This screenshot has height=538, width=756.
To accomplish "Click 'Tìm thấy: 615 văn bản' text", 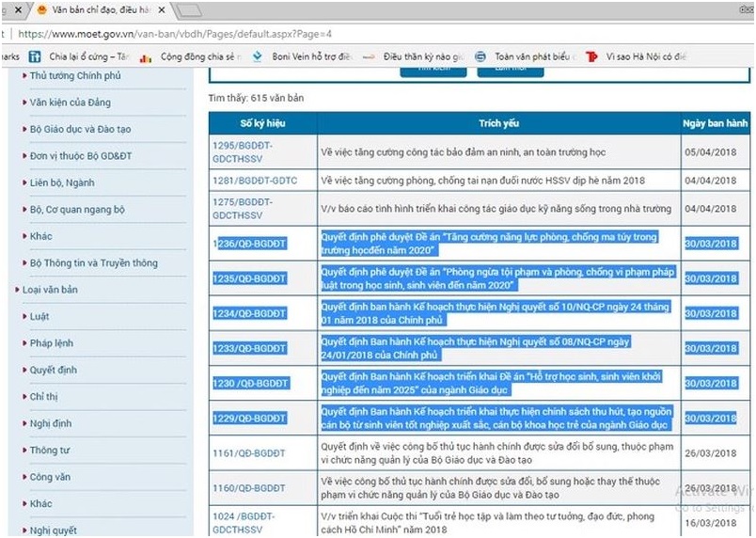I will pos(256,98).
